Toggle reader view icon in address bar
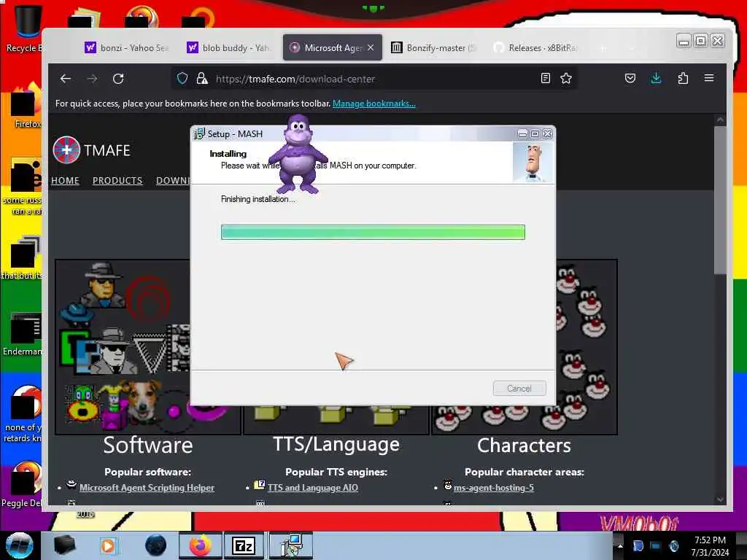 pyautogui.click(x=546, y=79)
